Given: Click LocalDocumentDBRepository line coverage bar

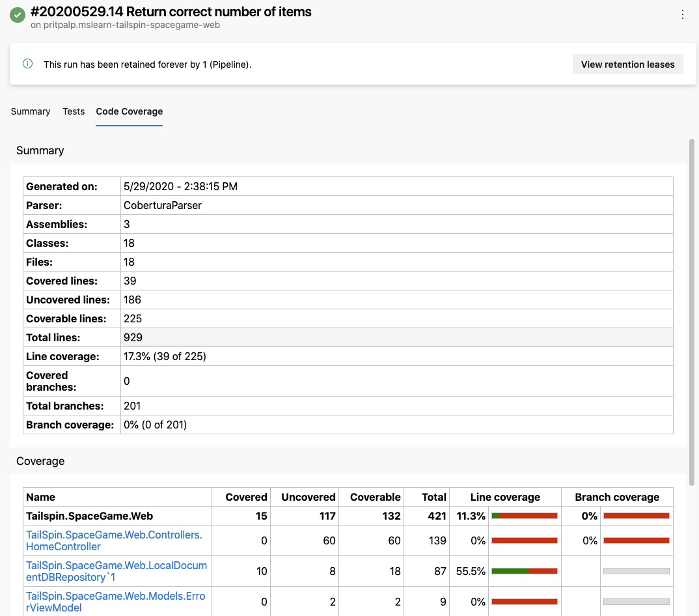Looking at the screenshot, I should [x=525, y=571].
